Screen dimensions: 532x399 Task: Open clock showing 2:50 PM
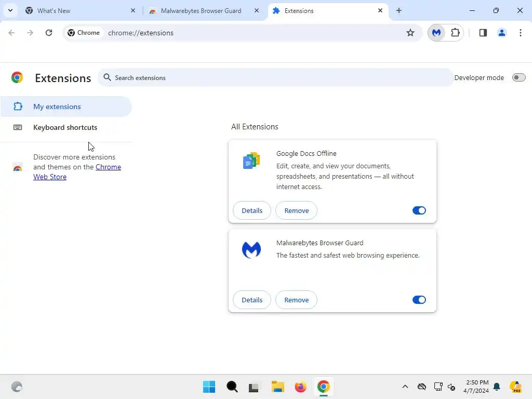tap(476, 387)
